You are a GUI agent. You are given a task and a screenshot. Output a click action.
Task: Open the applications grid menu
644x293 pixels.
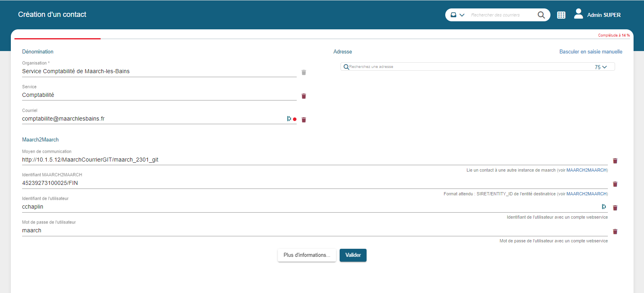tap(561, 15)
